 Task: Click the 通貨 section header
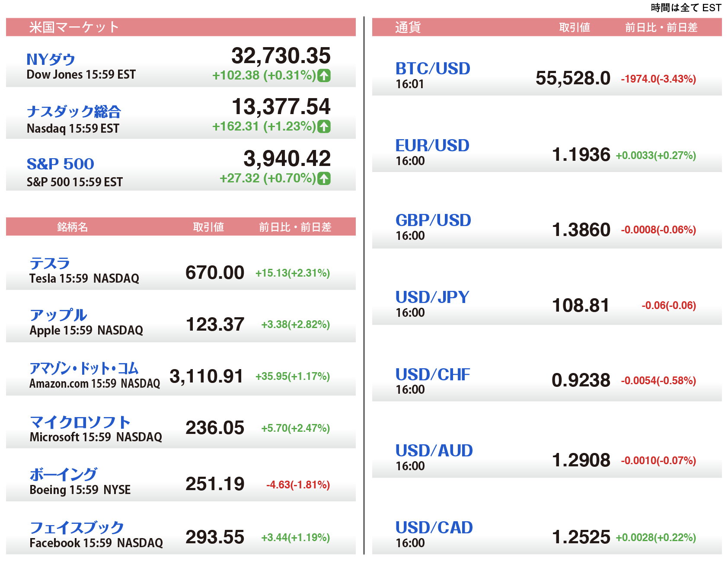(408, 27)
